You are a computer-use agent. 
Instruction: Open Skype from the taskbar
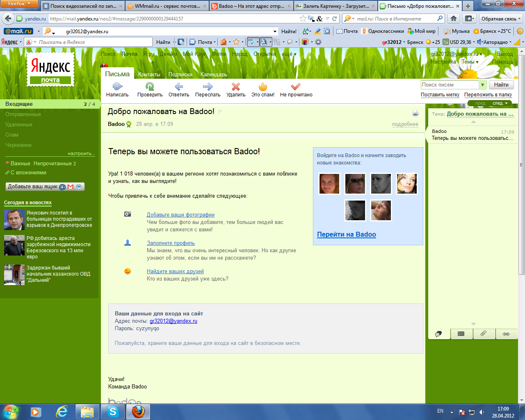pyautogui.click(x=113, y=411)
